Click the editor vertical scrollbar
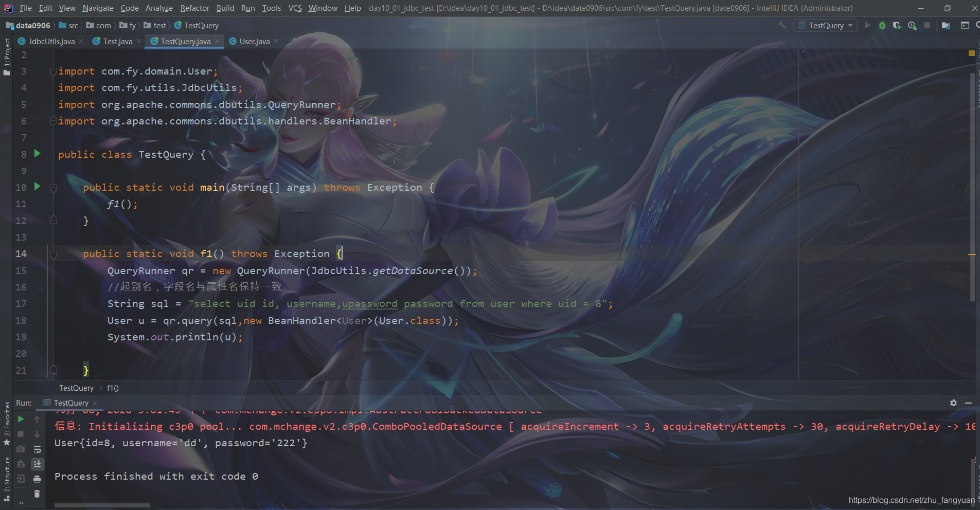The width and height of the screenshot is (980, 510). coord(972,187)
